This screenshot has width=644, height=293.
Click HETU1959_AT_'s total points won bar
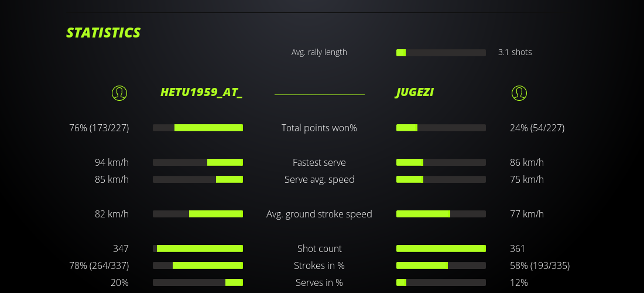[198, 128]
